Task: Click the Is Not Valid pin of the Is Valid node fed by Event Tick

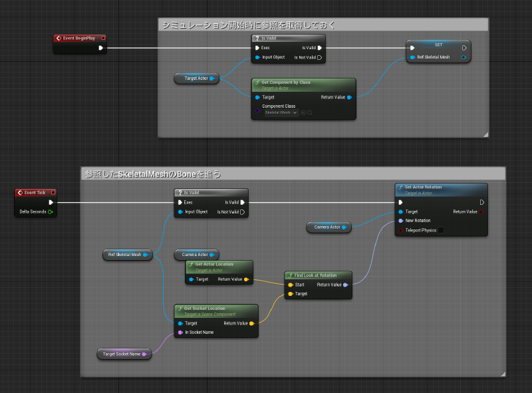Action: pos(242,211)
